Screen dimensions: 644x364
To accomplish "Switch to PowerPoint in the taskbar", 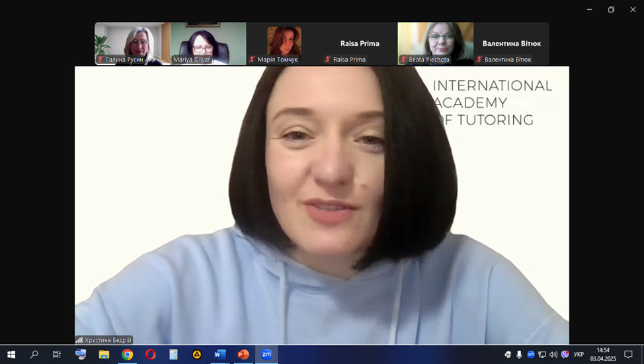I will 243,355.
